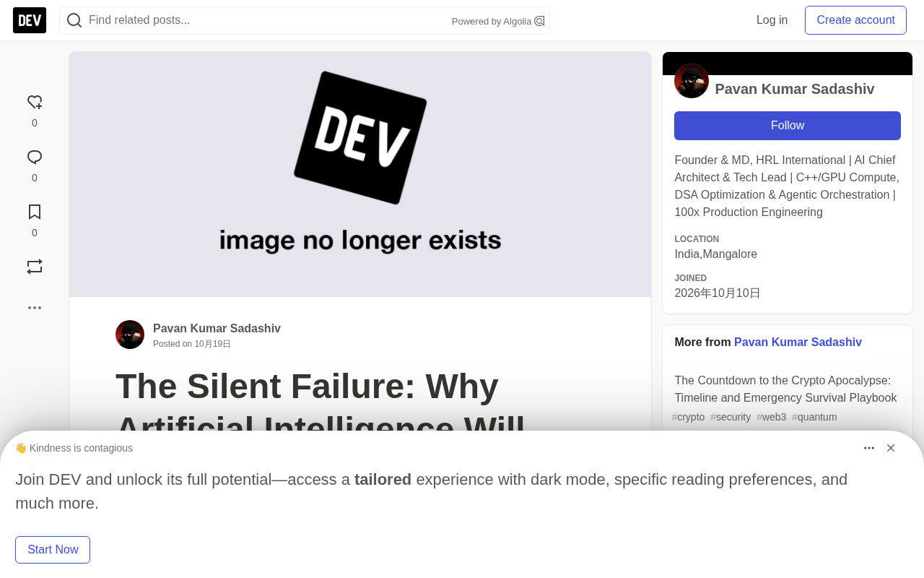Focus the Find related posts search field
This screenshot has height=578, width=924.
[x=305, y=20]
